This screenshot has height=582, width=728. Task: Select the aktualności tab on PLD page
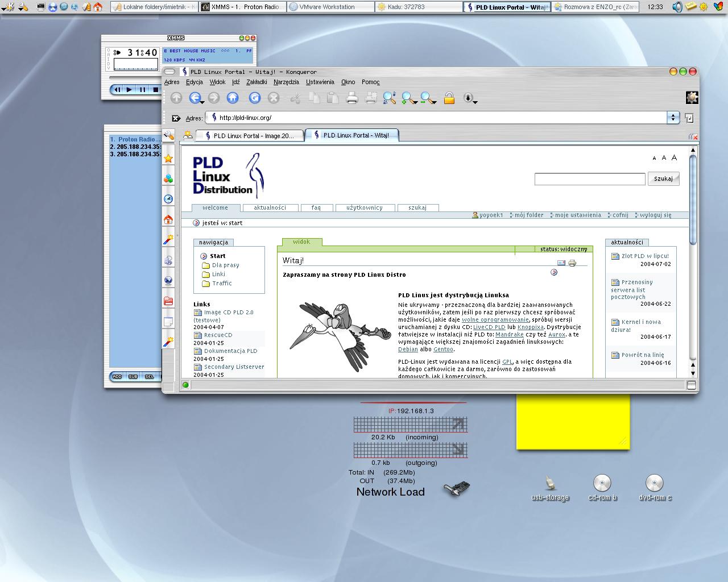pos(270,208)
